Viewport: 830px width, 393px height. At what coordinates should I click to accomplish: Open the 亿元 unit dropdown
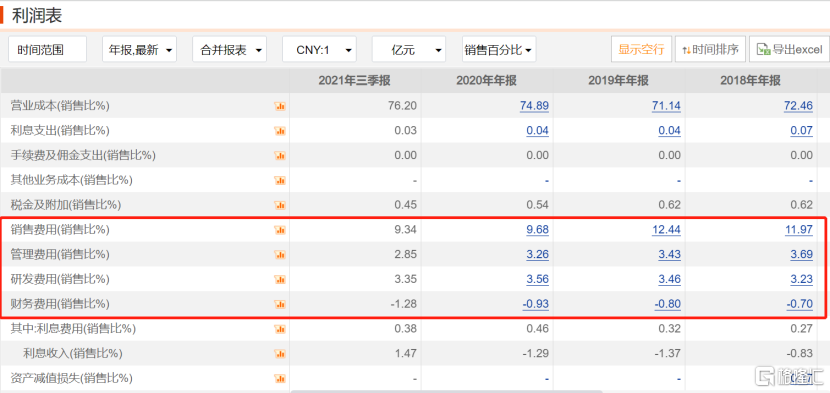point(409,50)
